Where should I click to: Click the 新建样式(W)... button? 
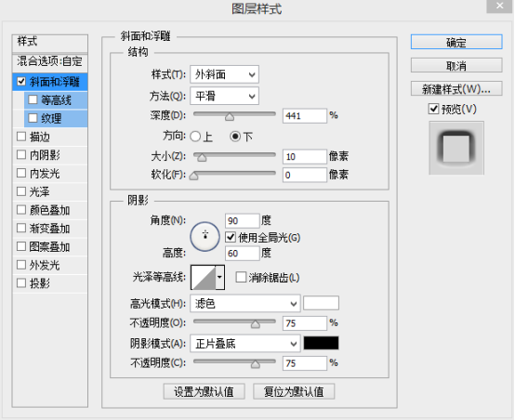tap(456, 88)
